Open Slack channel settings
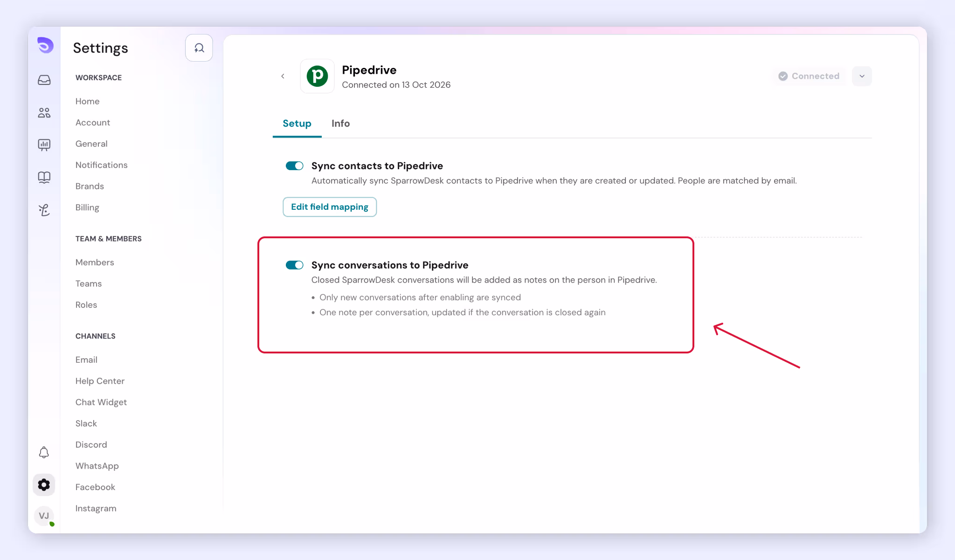The width and height of the screenshot is (955, 560). pos(86,423)
